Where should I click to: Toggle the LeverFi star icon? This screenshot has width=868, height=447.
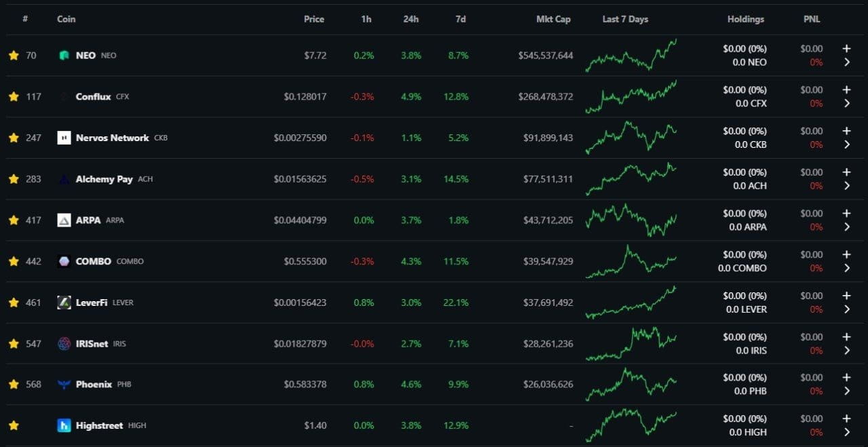pyautogui.click(x=14, y=303)
